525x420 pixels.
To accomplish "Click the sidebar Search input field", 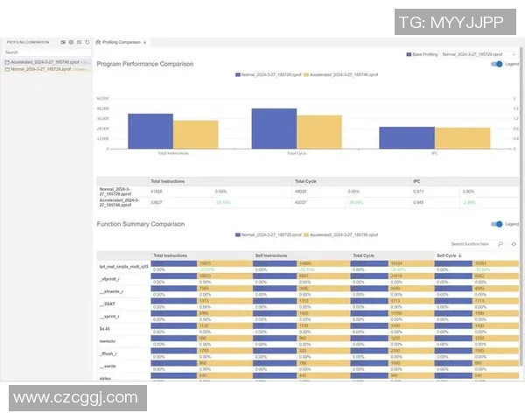I will [44, 52].
